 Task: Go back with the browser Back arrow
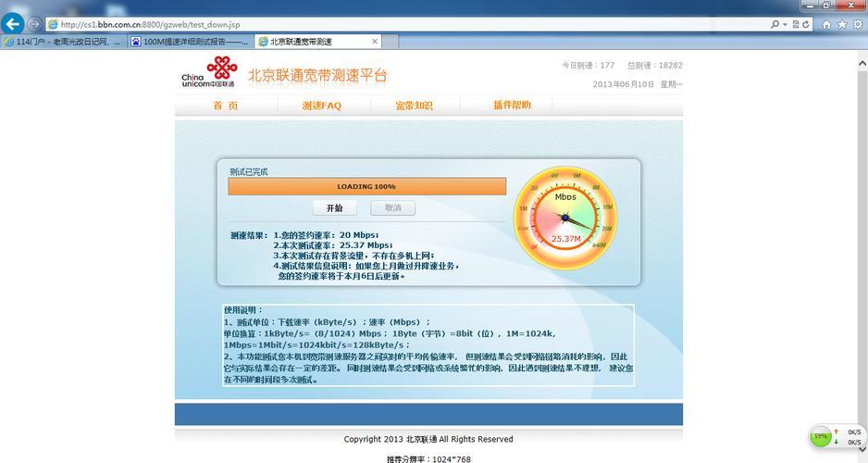[x=12, y=24]
